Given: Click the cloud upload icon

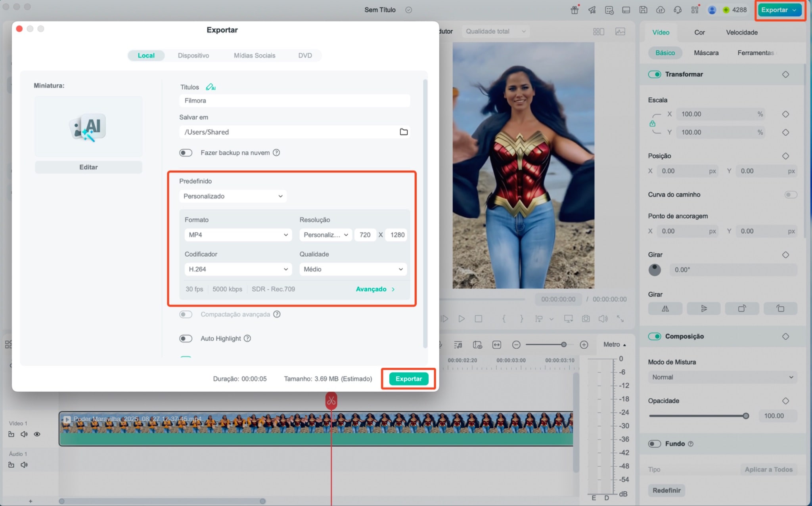Looking at the screenshot, I should pyautogui.click(x=661, y=10).
